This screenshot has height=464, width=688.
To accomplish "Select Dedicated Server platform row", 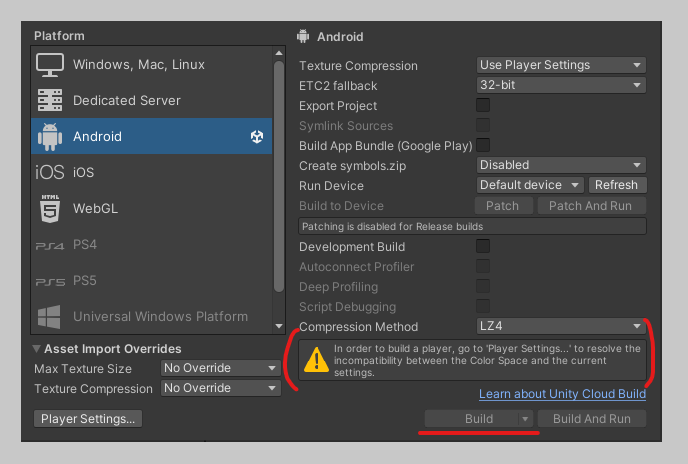I will [152, 101].
